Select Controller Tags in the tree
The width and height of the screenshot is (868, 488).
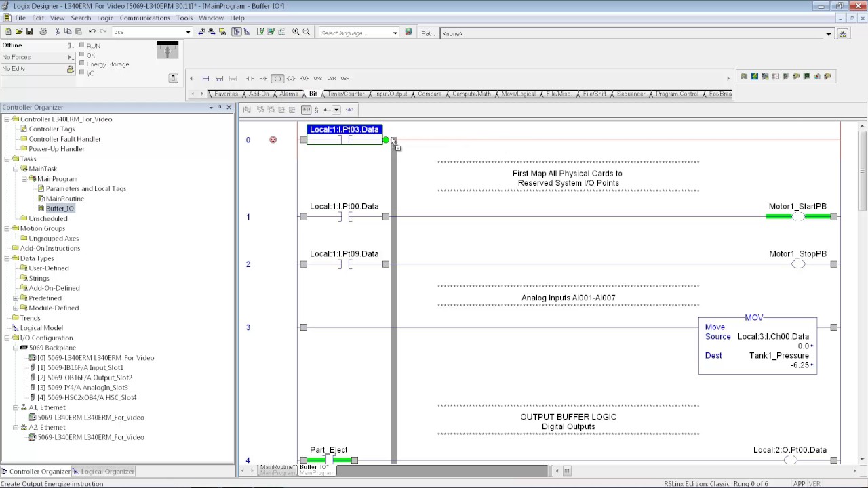(52, 129)
